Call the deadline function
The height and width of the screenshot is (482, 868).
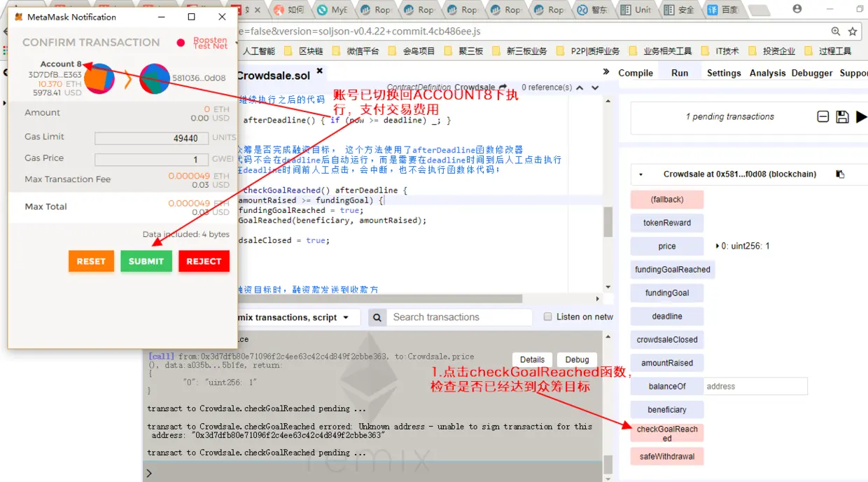[667, 316]
